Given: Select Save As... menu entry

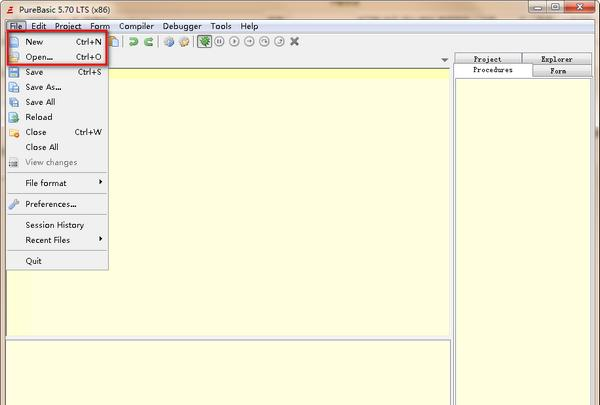Looking at the screenshot, I should [57, 87].
